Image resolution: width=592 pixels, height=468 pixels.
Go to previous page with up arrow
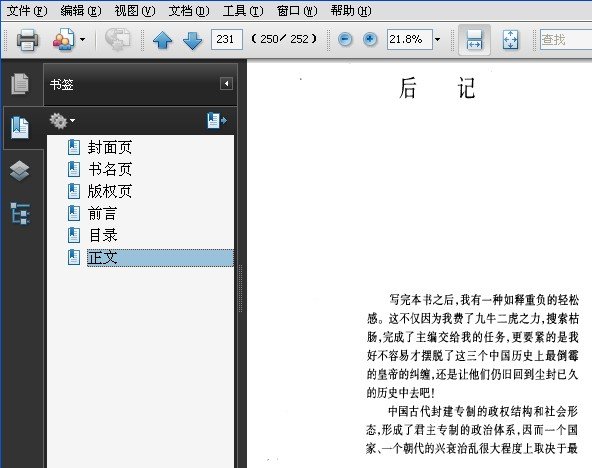[163, 40]
